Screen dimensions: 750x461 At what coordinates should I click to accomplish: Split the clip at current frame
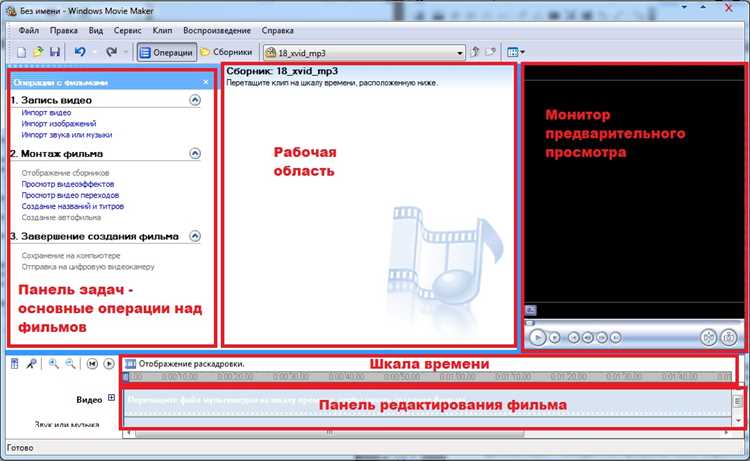708,338
